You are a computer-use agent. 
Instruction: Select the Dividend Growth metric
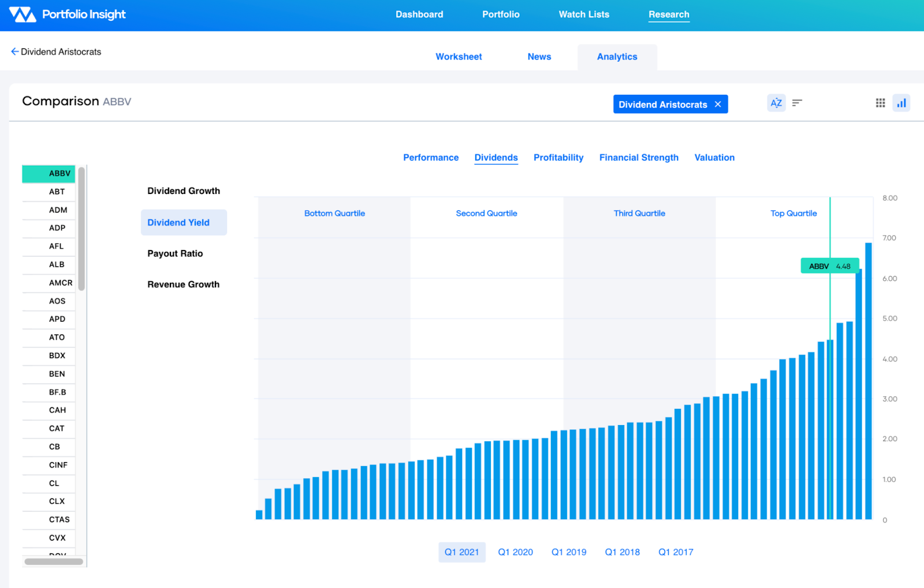point(184,191)
